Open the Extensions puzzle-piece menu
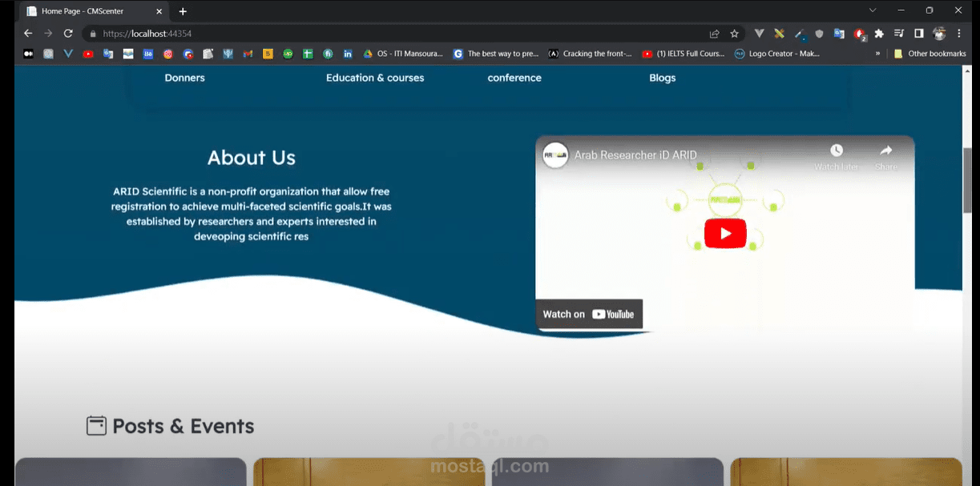The width and height of the screenshot is (980, 486). (879, 34)
